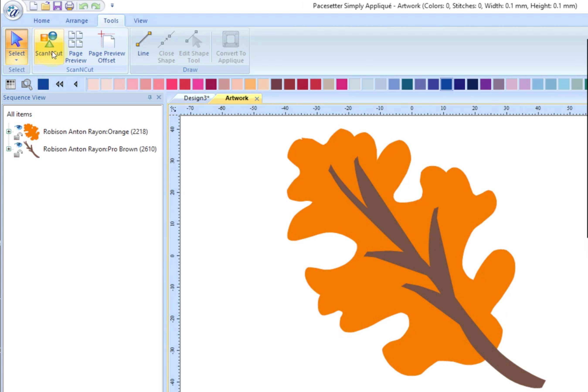This screenshot has height=392, width=588.
Task: Click the Save icon in quick access toolbar
Action: pyautogui.click(x=58, y=6)
